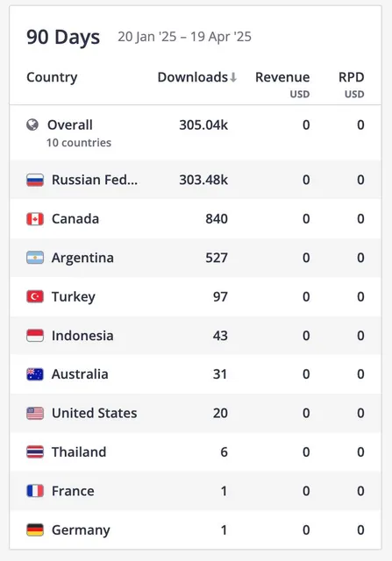
Task: Select the Argentina flag icon
Action: [35, 258]
